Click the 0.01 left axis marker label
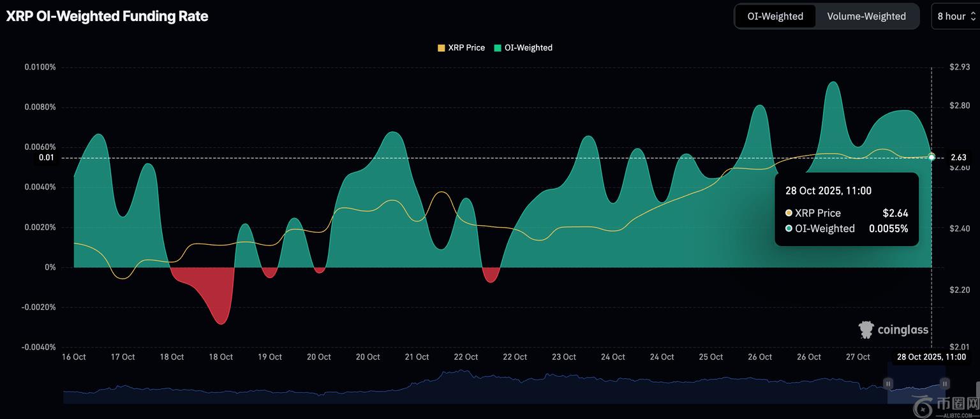Screen dimensions: 980x419 tap(47, 158)
